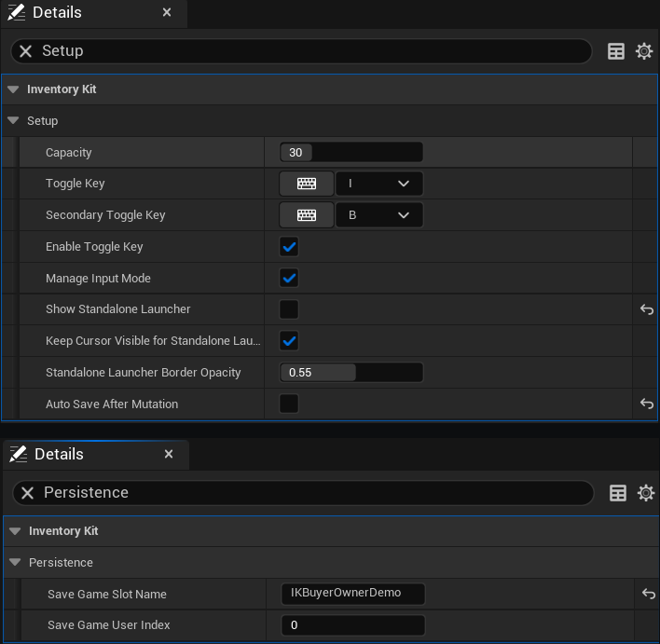The height and width of the screenshot is (644, 660).
Task: Click the Setup search box
Action: pos(301,51)
